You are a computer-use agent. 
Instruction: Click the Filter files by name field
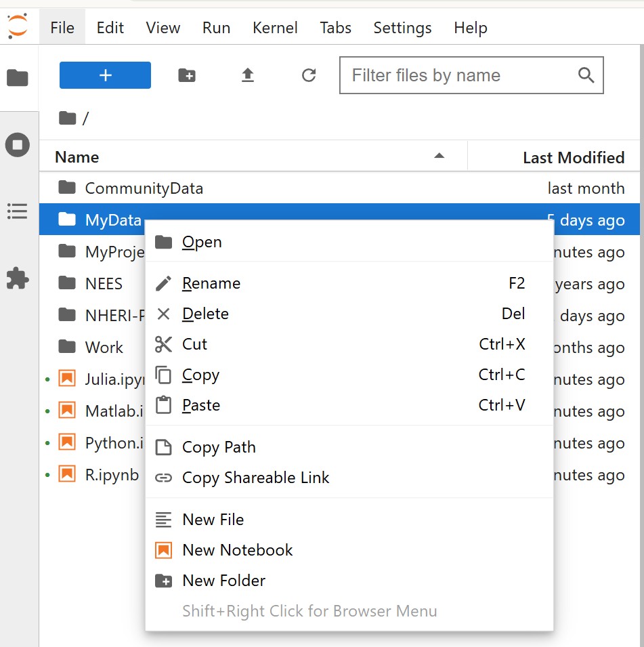pyautogui.click(x=460, y=75)
